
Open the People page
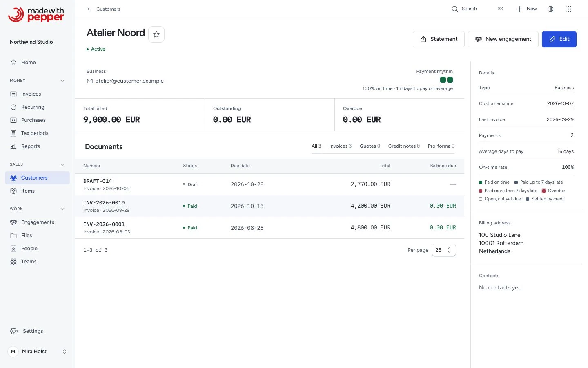click(x=37, y=249)
